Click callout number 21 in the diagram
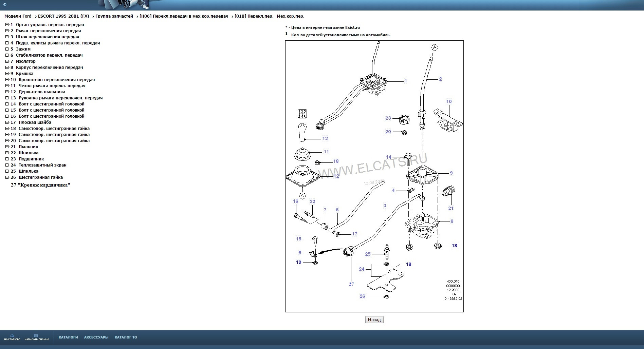The height and width of the screenshot is (349, 644). [451, 208]
